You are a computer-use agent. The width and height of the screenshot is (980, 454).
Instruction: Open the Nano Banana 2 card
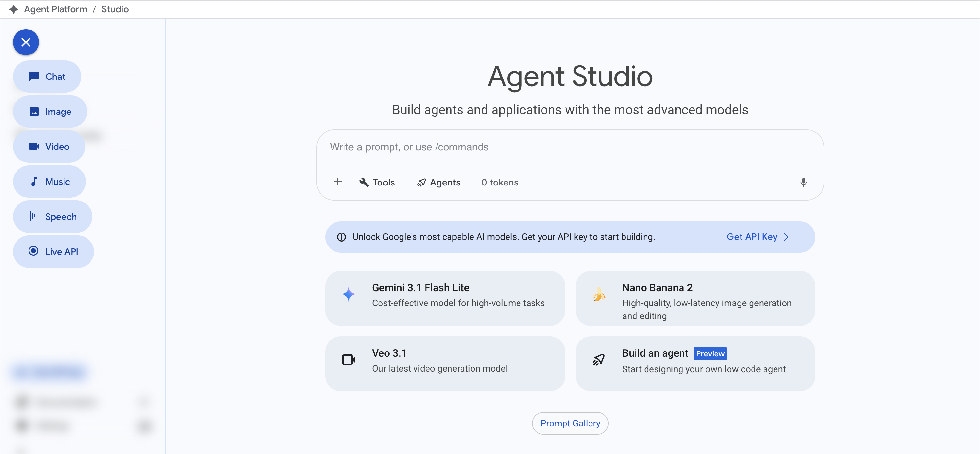[695, 298]
